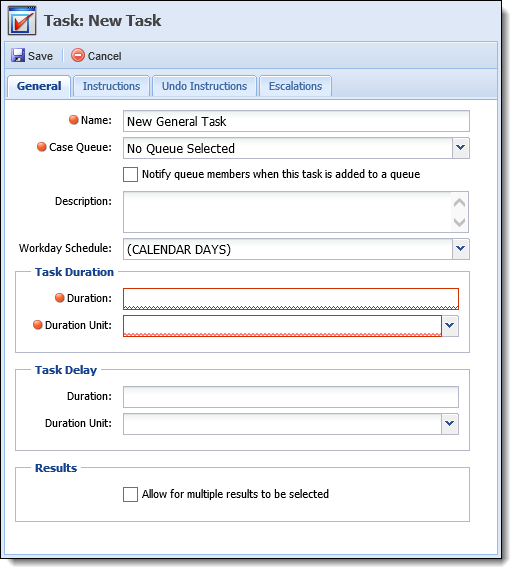Click the Save button label
The width and height of the screenshot is (517, 574).
[x=40, y=56]
